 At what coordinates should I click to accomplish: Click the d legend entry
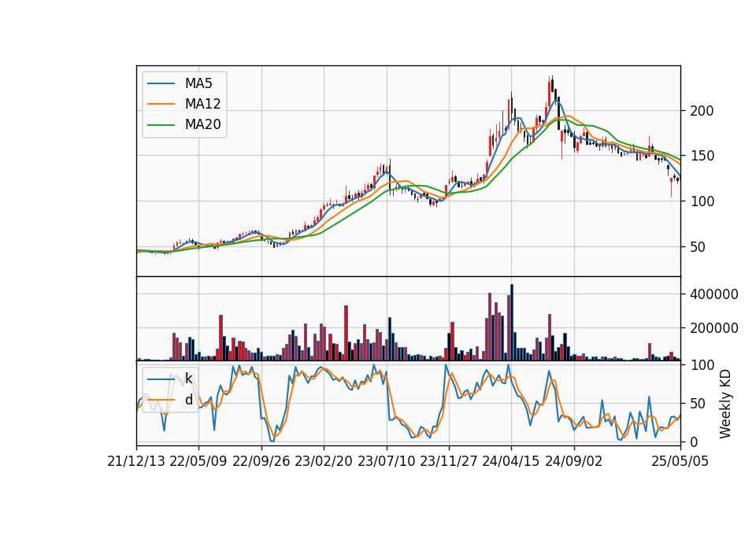coord(188,400)
